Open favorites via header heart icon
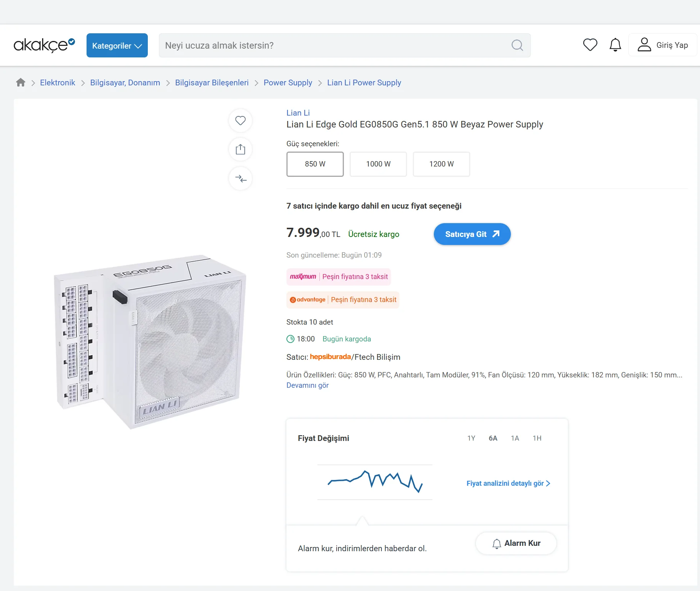 pyautogui.click(x=590, y=45)
